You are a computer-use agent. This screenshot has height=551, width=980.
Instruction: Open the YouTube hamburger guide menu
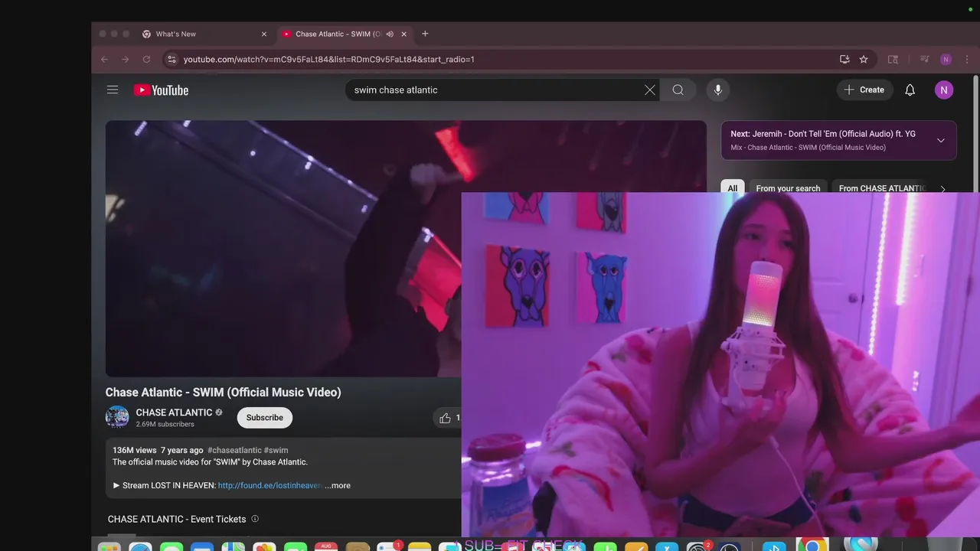click(x=113, y=90)
